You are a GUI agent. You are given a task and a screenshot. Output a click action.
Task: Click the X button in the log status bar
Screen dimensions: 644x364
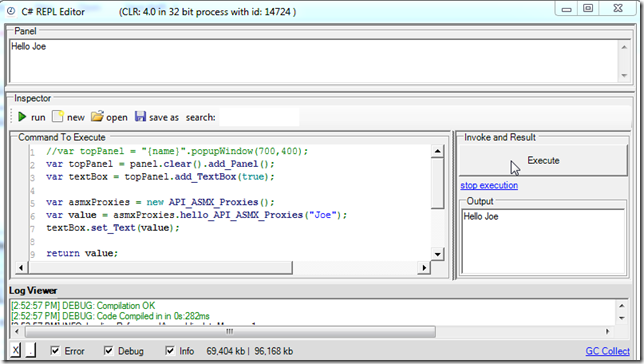click(x=15, y=350)
